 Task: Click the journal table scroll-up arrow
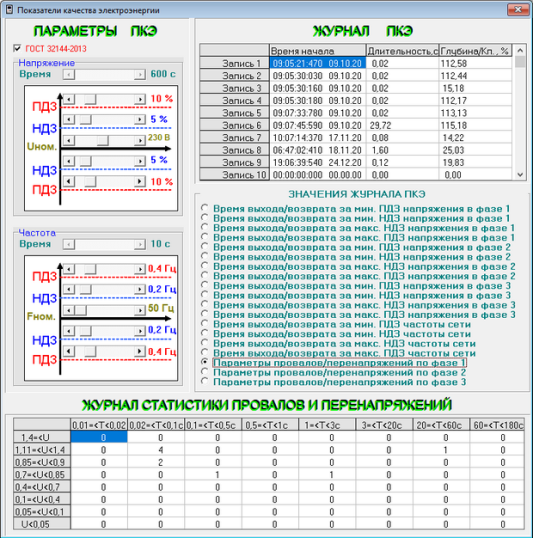520,50
